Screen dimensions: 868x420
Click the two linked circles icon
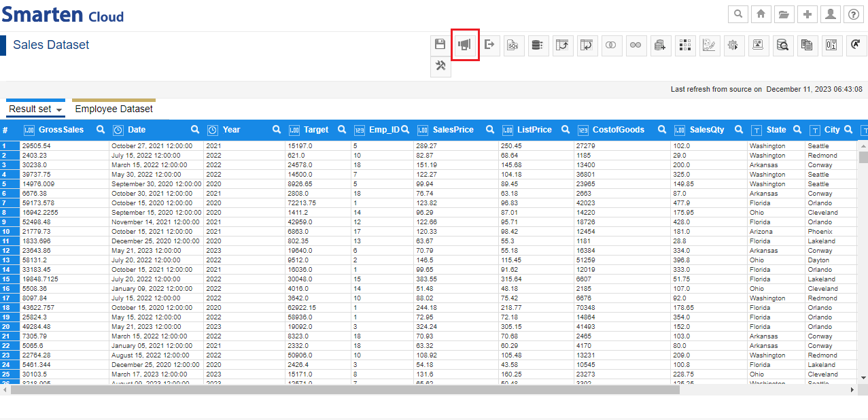636,45
